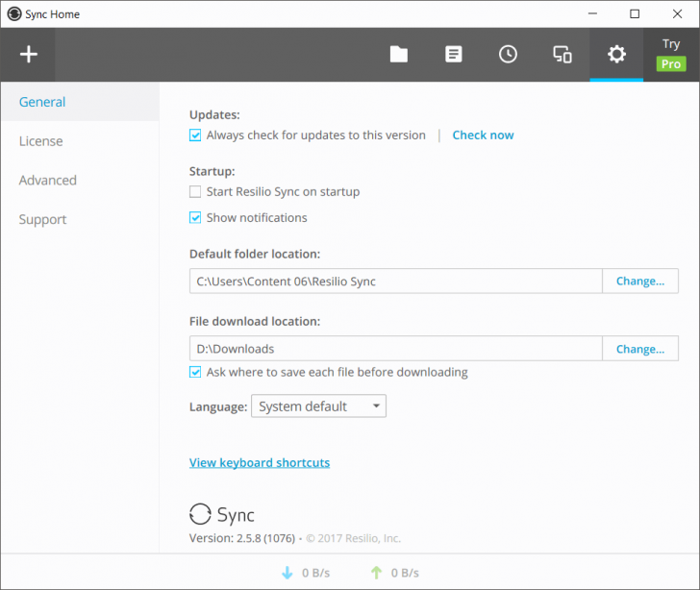The image size is (700, 590).
Task: Click the D:\Downloads path field
Action: pos(396,349)
